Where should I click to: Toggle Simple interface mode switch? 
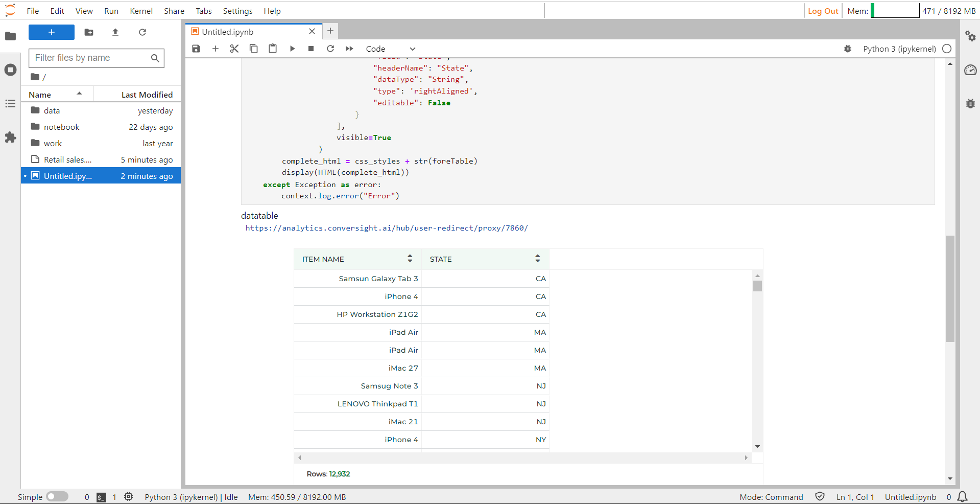click(57, 496)
